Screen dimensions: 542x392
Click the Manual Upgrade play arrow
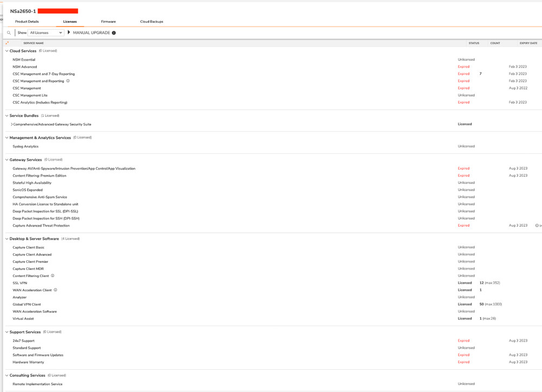69,33
